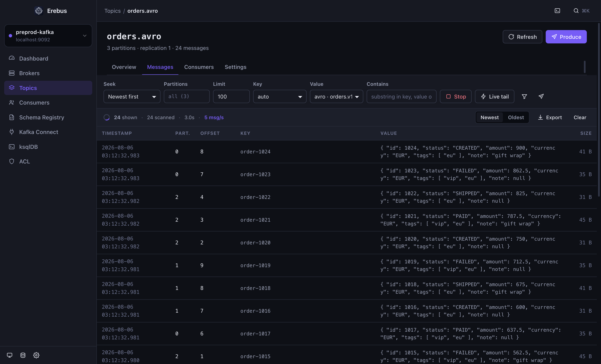Viewport: 601px width, 364px height.
Task: Select Topics in sidebar
Action: [48, 88]
